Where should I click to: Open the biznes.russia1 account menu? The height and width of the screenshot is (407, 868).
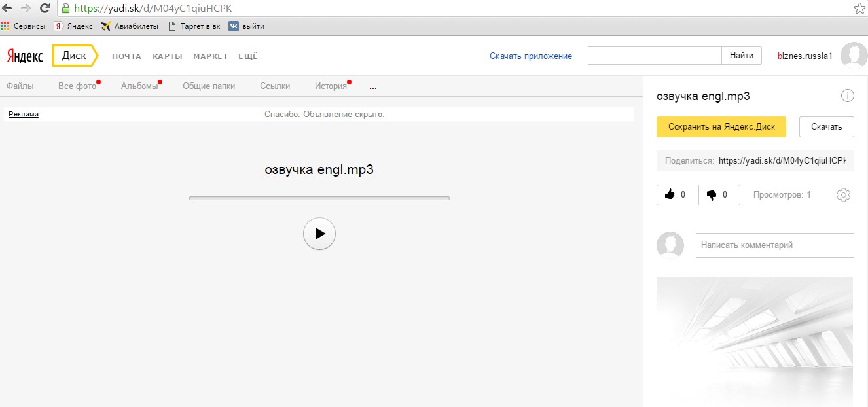[805, 56]
